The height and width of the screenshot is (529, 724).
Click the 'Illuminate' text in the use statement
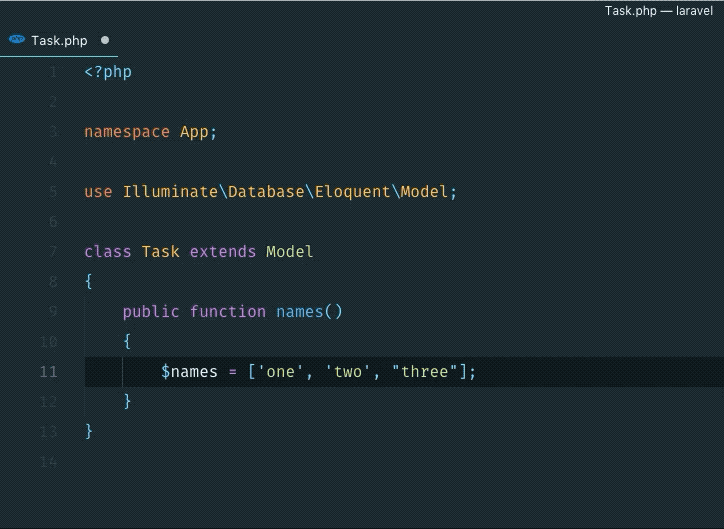click(170, 192)
